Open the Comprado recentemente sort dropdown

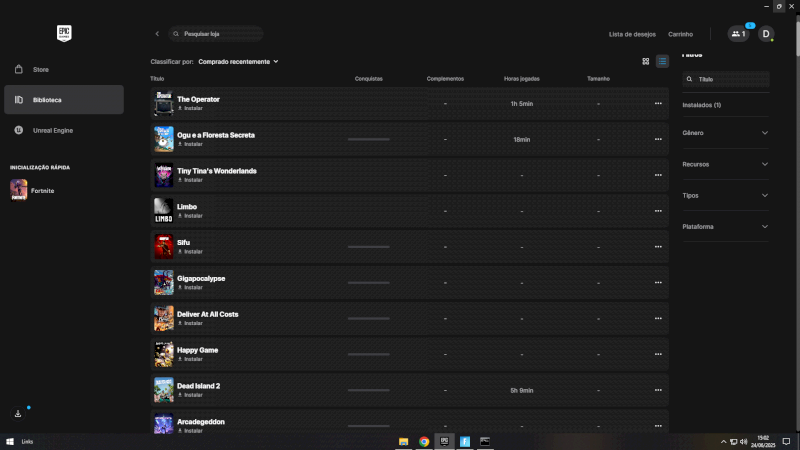coord(238,61)
